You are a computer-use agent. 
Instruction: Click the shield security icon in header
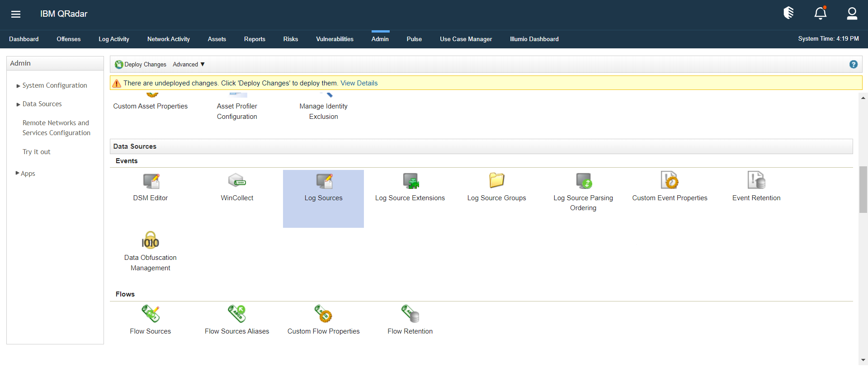pyautogui.click(x=789, y=13)
